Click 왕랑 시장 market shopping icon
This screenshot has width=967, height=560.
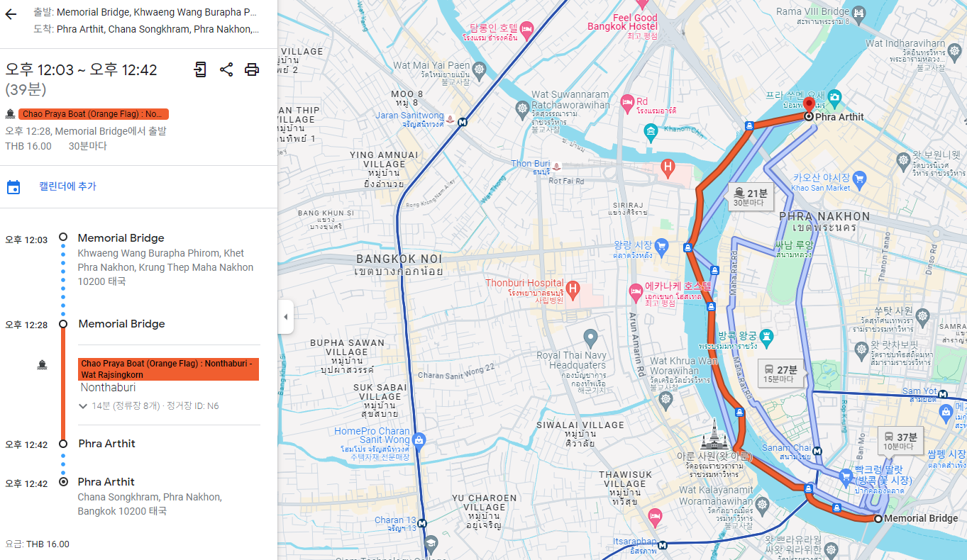(x=662, y=246)
